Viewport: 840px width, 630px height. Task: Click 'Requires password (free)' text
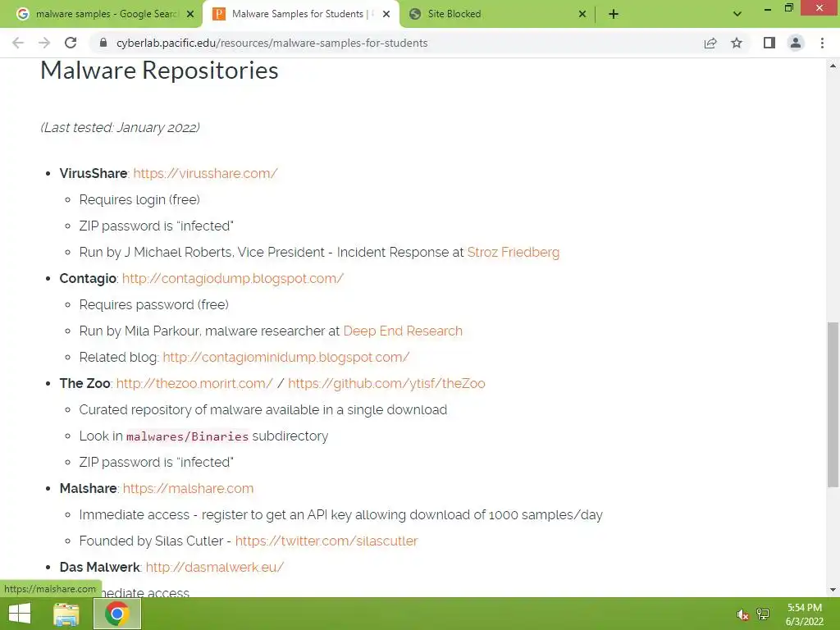coord(153,304)
